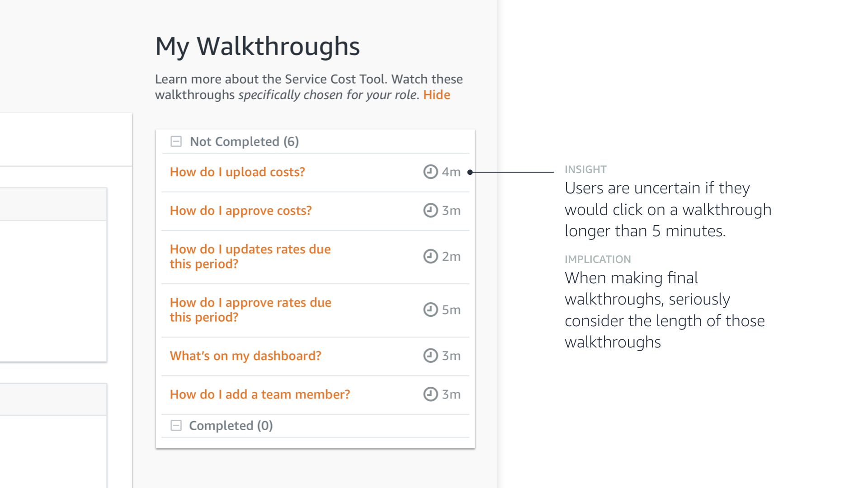Click clock icon beside upload costs walkthrough
The width and height of the screenshot is (868, 488).
point(430,172)
